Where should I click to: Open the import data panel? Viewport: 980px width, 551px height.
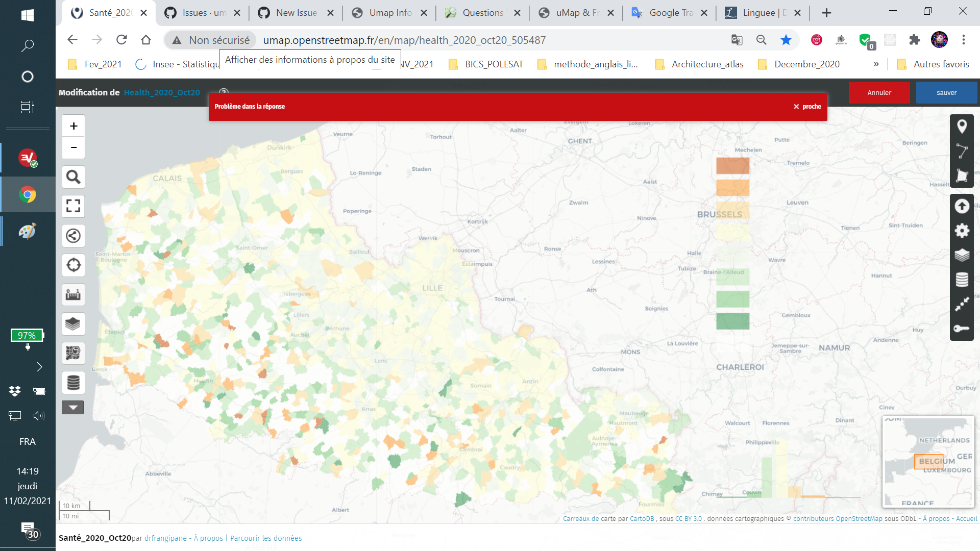(962, 206)
